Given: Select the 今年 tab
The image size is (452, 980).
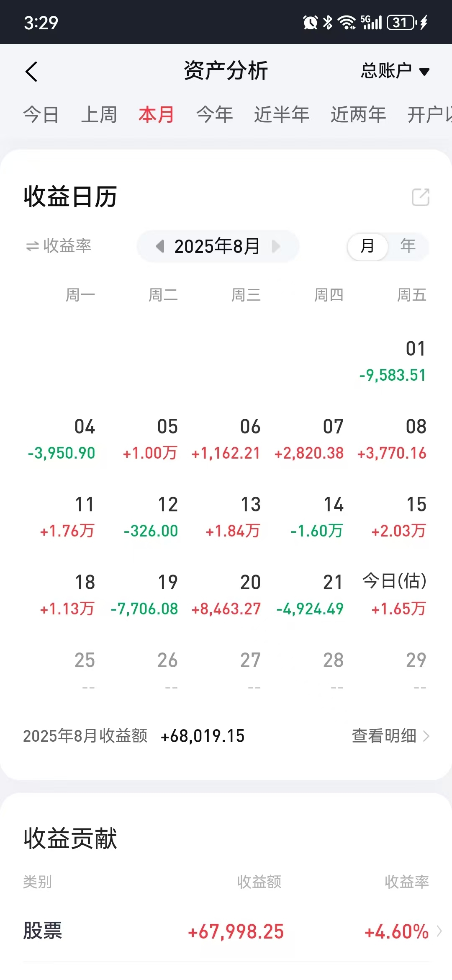Looking at the screenshot, I should click(x=215, y=114).
